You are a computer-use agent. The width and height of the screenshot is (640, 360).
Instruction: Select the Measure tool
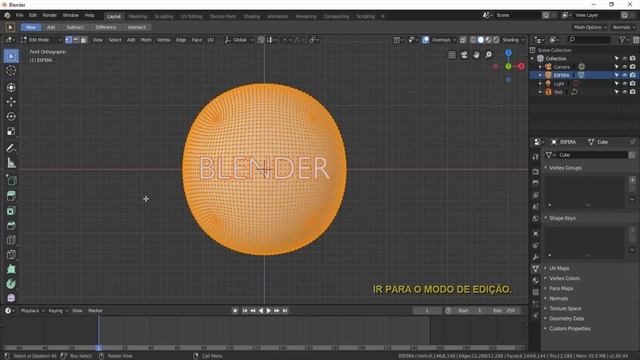11,163
